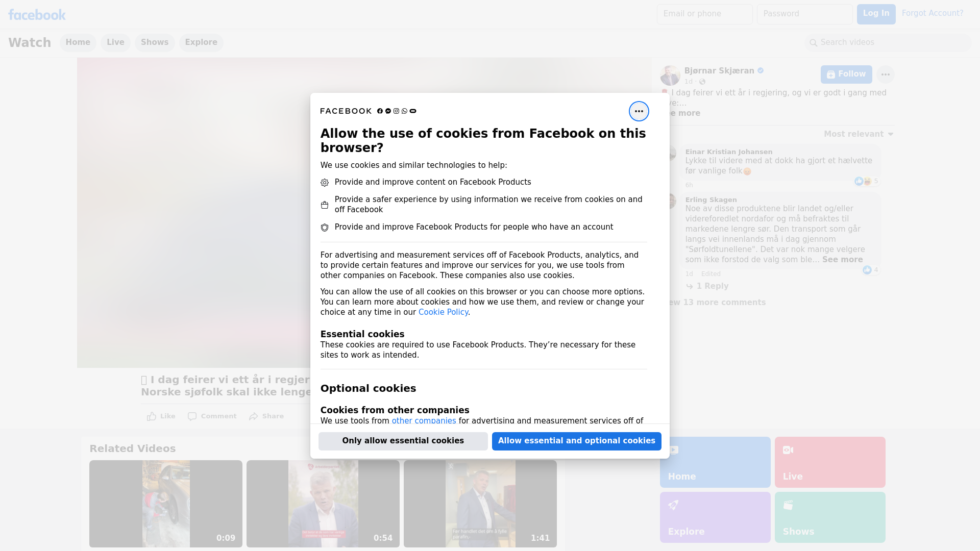Click the Facebook logo at top left
This screenshot has height=551, width=980.
37,15
